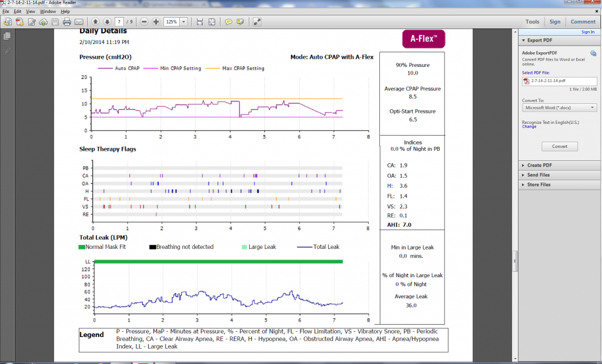The width and height of the screenshot is (602, 364).
Task: Click the '2/10/2014 11:19 PM' date text
Action: click(104, 42)
